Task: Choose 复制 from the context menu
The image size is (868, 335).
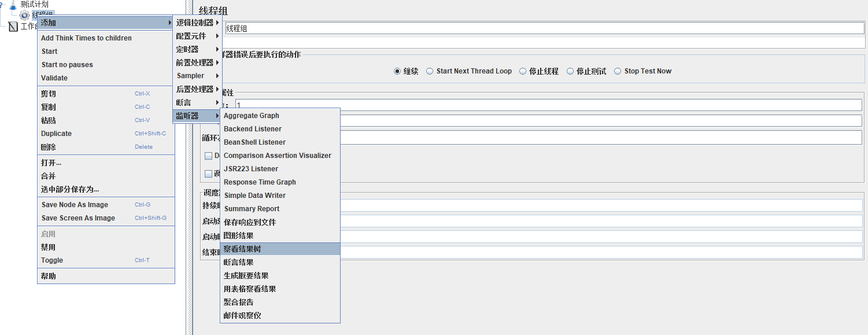Action: click(x=106, y=107)
